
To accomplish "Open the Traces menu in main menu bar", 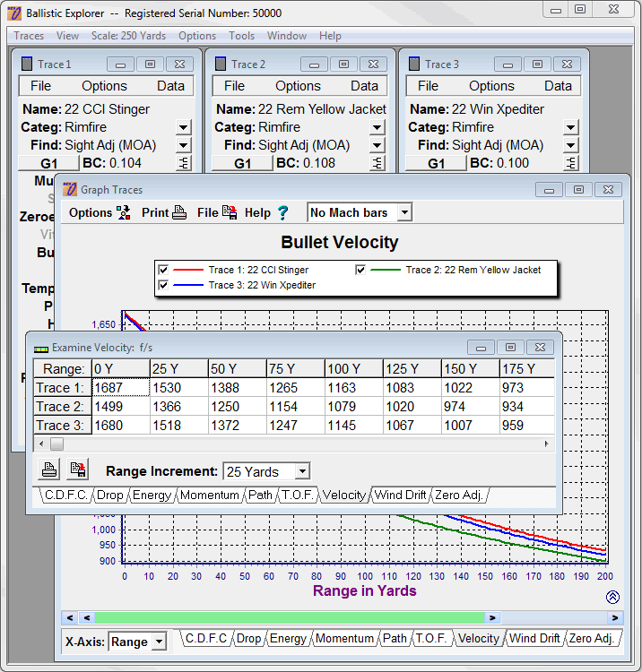I will [x=29, y=36].
